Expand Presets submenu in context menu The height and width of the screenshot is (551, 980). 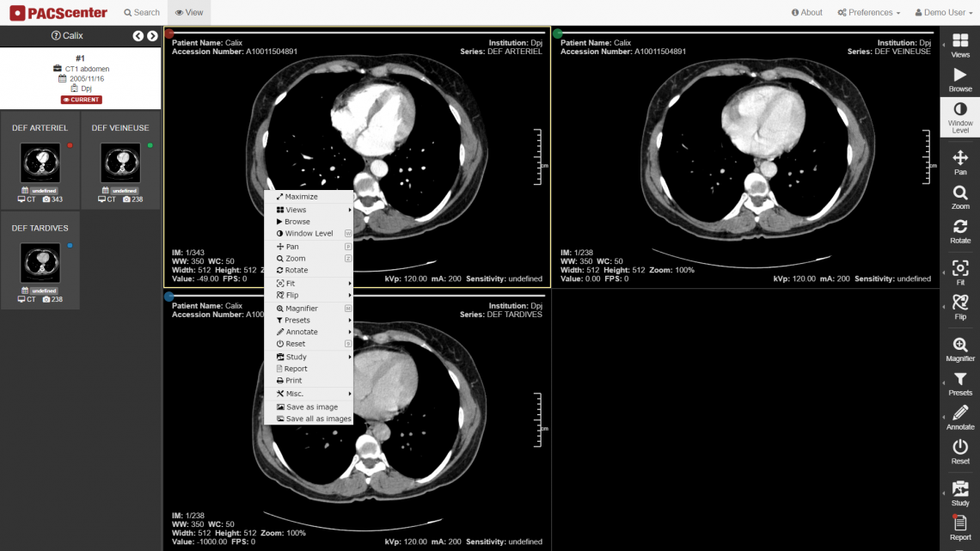[309, 321]
